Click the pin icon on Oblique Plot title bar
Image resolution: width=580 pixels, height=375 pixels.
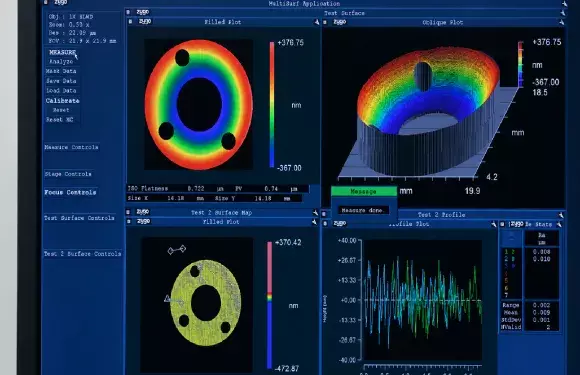click(562, 23)
